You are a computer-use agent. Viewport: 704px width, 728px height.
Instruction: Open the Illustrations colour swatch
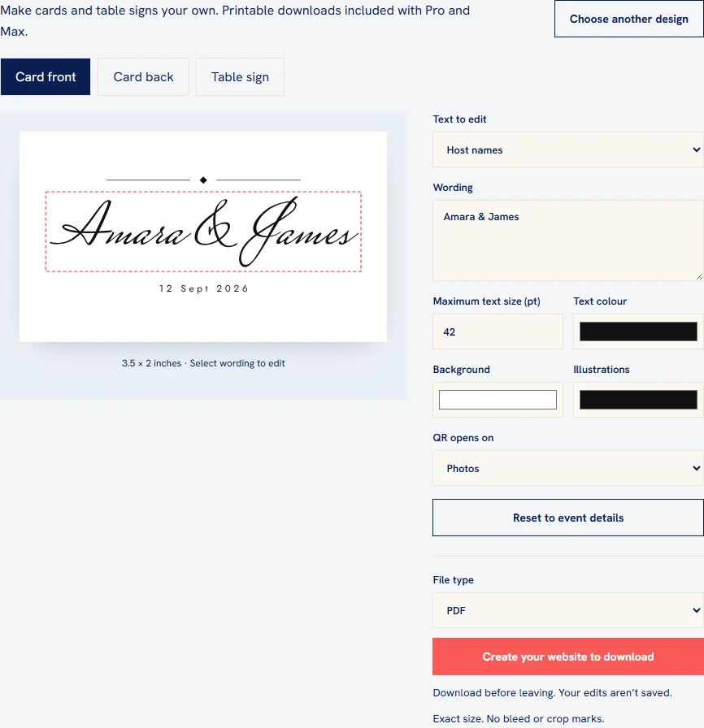(x=638, y=400)
